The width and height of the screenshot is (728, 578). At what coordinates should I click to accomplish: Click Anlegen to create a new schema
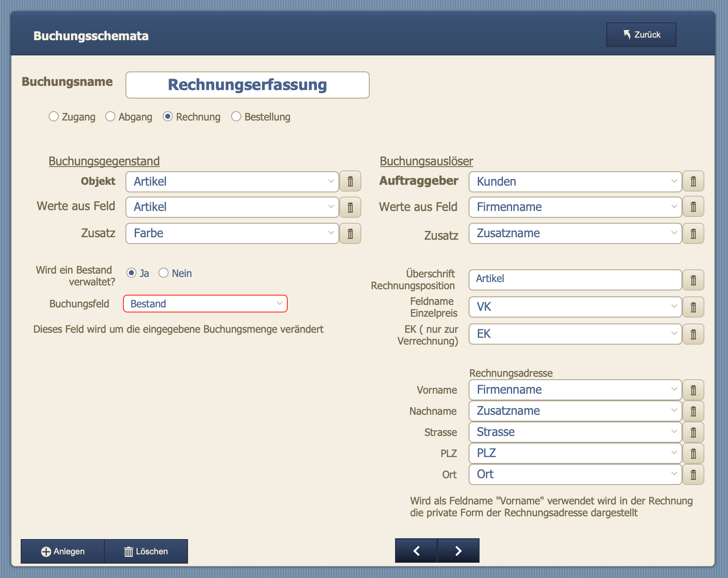tap(63, 551)
